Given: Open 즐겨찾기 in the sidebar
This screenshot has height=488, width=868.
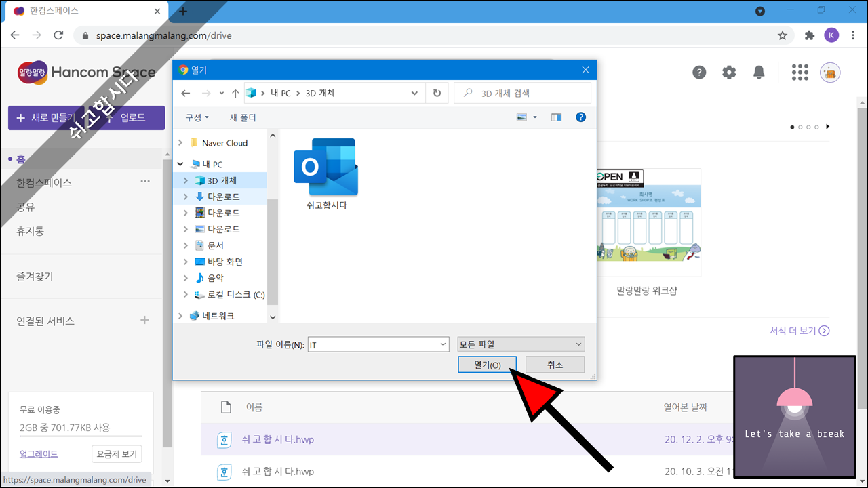Looking at the screenshot, I should point(35,277).
